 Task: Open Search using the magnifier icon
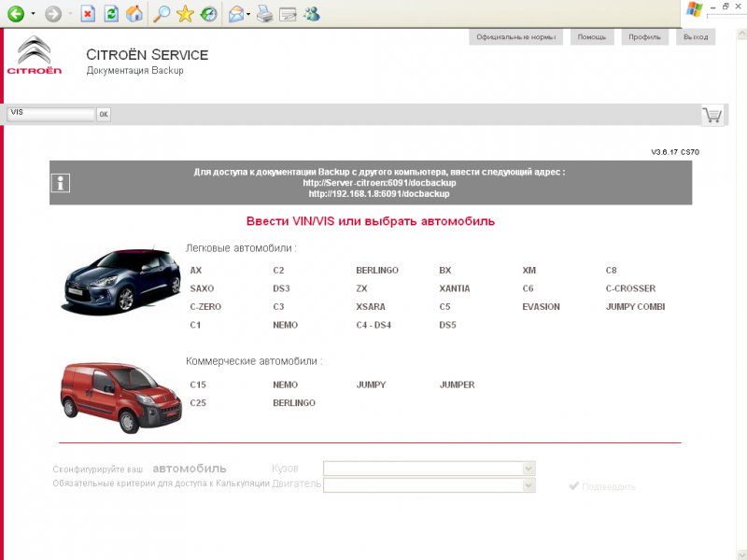(162, 13)
